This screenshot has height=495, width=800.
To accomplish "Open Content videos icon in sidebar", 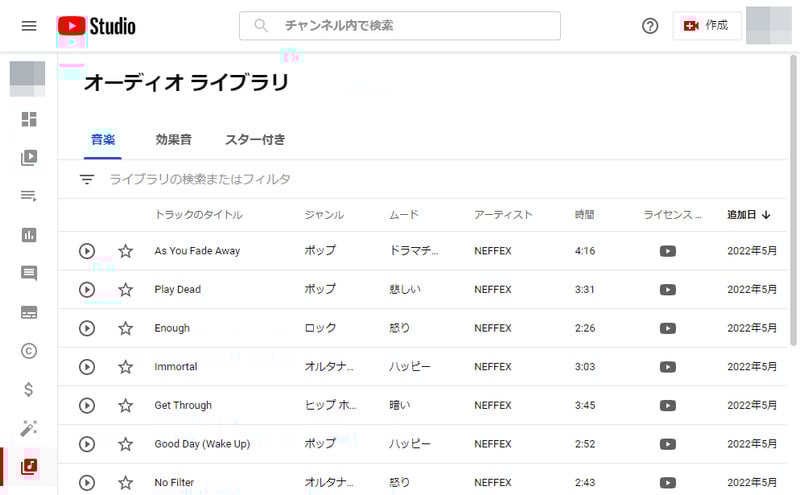I will tap(29, 158).
